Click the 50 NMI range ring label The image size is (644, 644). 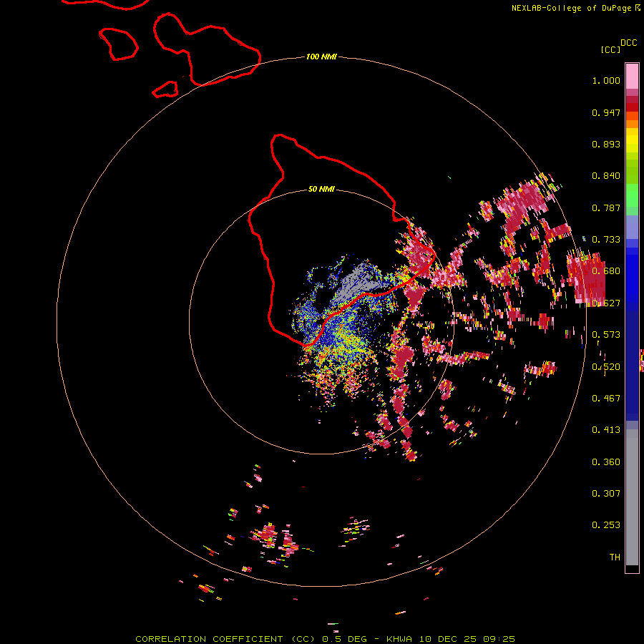click(321, 190)
